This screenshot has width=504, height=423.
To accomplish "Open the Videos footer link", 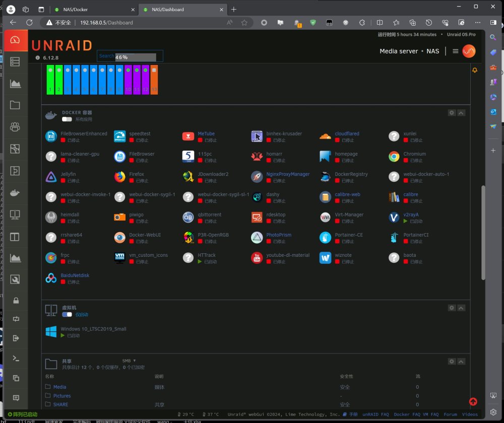I will (x=470, y=414).
